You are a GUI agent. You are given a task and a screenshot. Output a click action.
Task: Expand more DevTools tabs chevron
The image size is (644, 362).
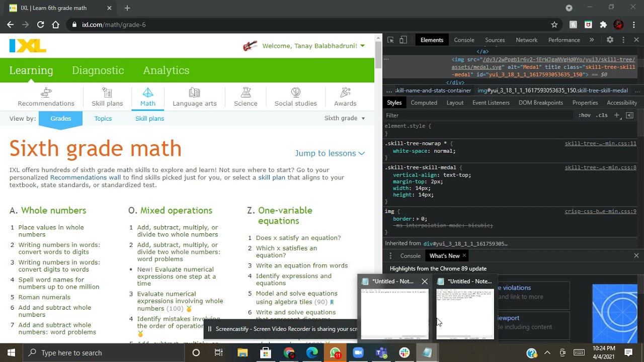coord(592,40)
